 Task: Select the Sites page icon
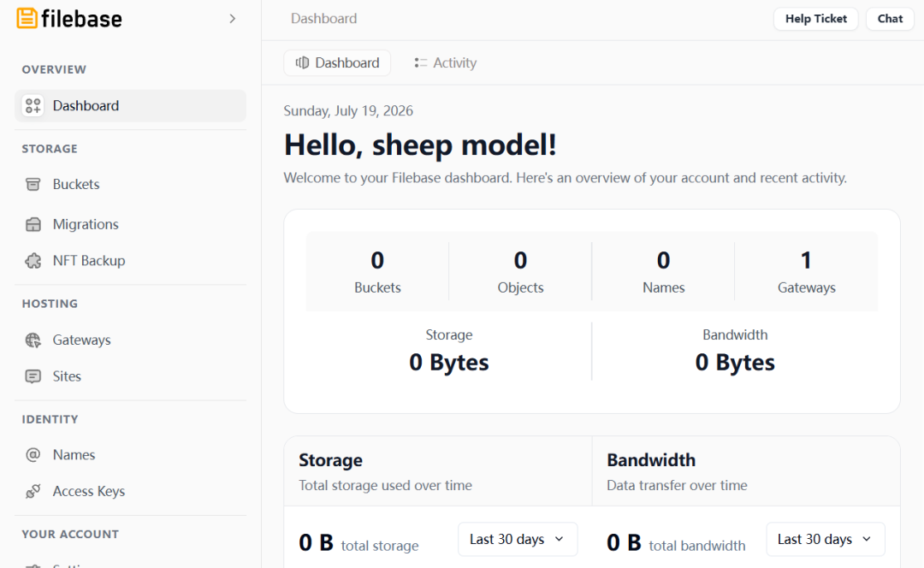click(33, 376)
